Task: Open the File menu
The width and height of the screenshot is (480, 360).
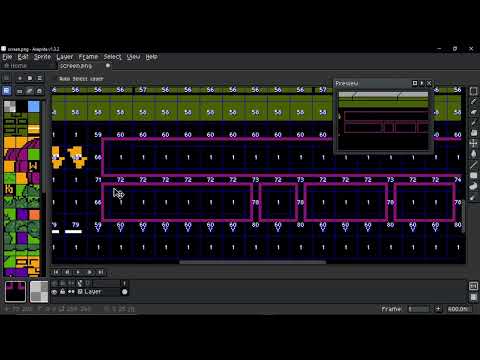Action: pyautogui.click(x=7, y=57)
